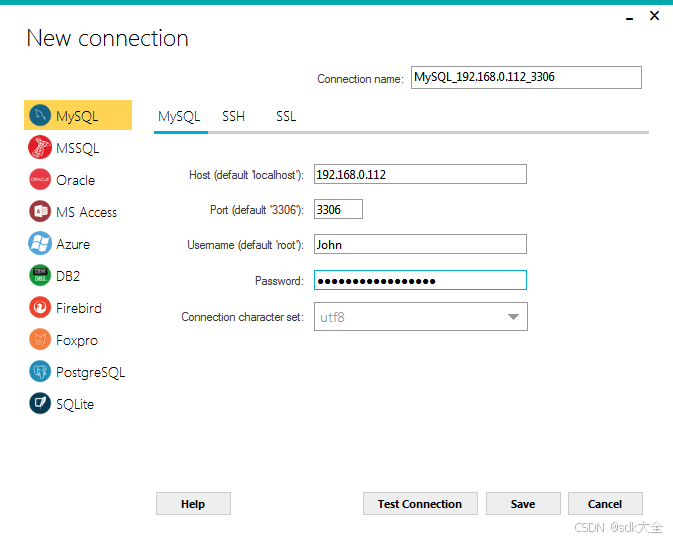Click the PostgreSQL label in sidebar
Image resolution: width=673 pixels, height=541 pixels.
(x=91, y=372)
